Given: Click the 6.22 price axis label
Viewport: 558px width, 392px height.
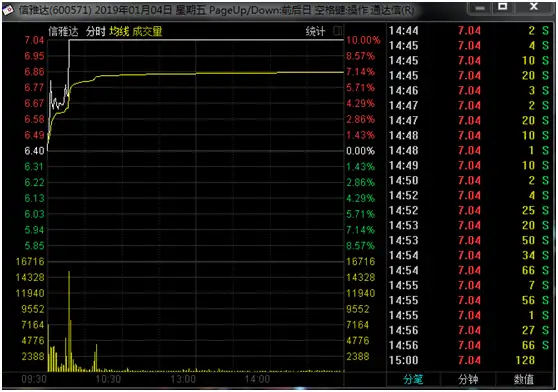Looking at the screenshot, I should pyautogui.click(x=34, y=182).
